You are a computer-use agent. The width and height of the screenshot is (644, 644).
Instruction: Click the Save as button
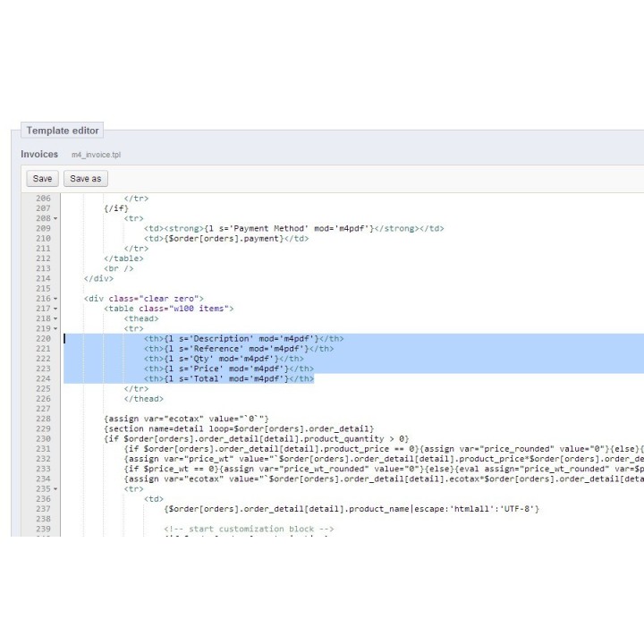[x=86, y=179]
